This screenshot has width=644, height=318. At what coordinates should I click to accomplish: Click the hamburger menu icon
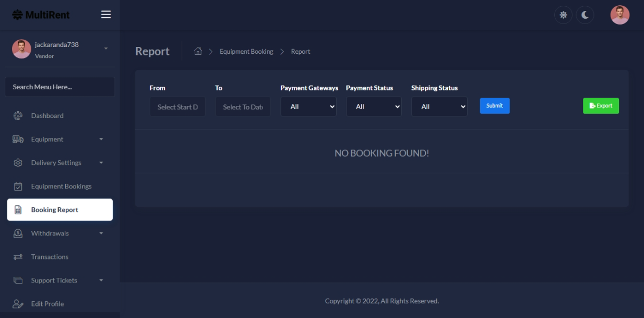coord(106,15)
